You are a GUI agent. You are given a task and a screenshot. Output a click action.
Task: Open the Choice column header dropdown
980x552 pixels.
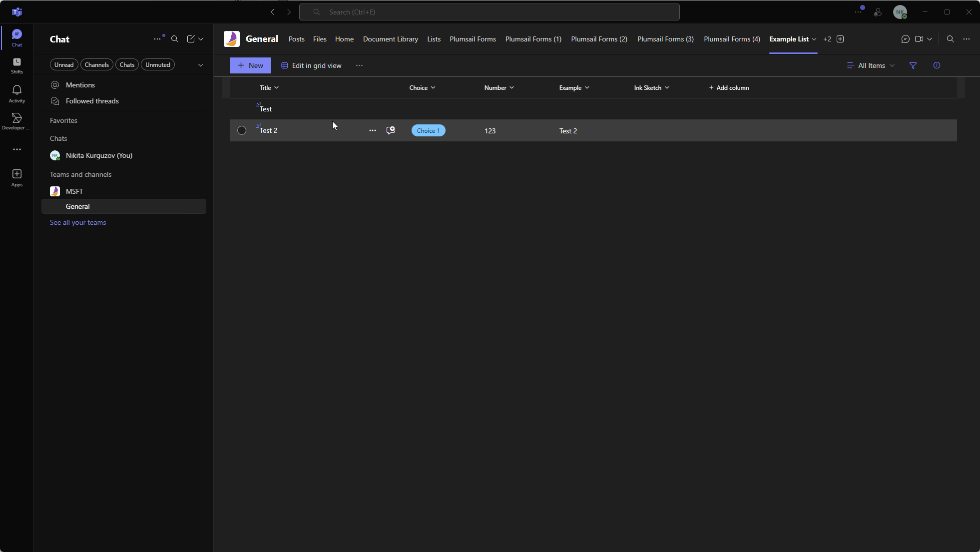coord(422,88)
